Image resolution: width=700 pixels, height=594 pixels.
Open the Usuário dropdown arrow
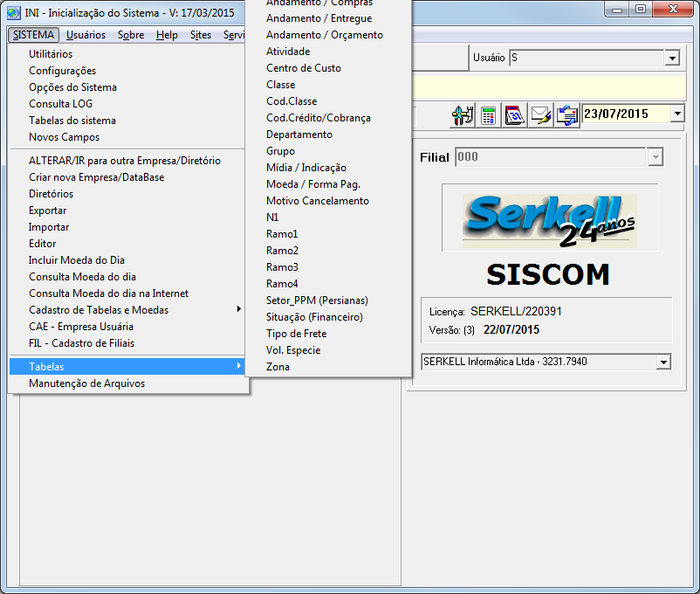click(672, 58)
